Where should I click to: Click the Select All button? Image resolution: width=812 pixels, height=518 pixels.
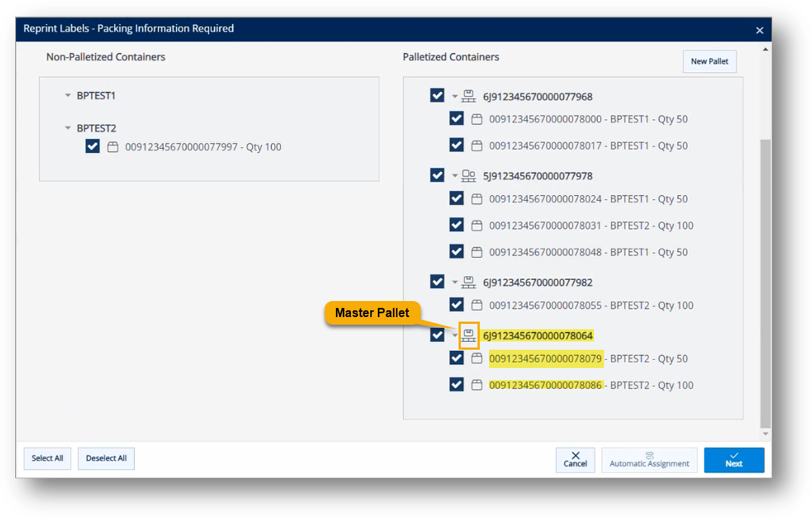click(46, 458)
